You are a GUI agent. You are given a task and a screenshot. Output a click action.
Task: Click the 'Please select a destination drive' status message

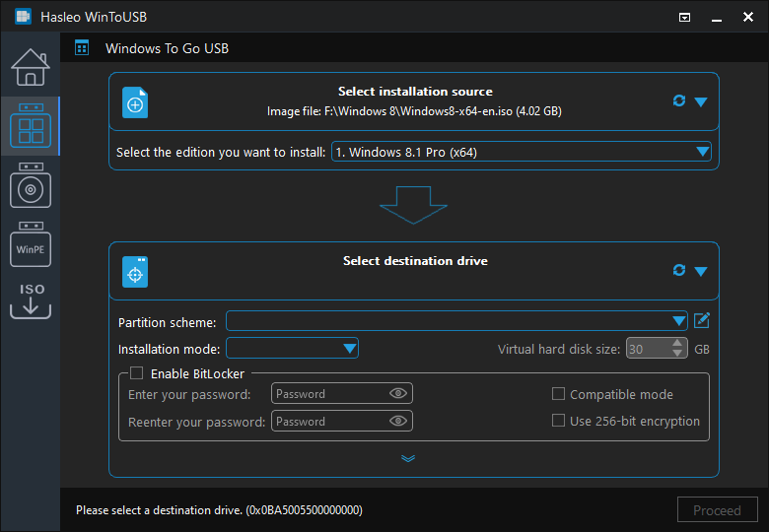tap(219, 510)
